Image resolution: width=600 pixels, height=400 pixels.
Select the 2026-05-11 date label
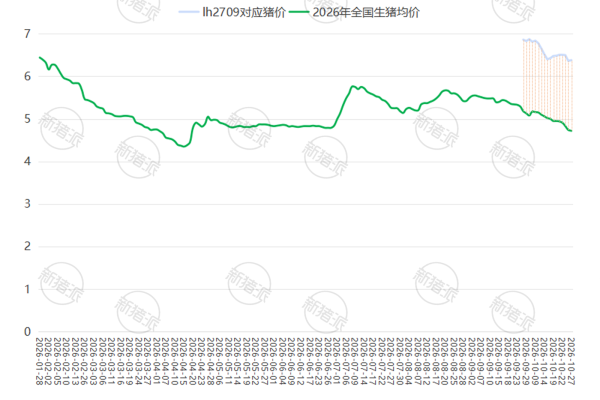click(228, 361)
